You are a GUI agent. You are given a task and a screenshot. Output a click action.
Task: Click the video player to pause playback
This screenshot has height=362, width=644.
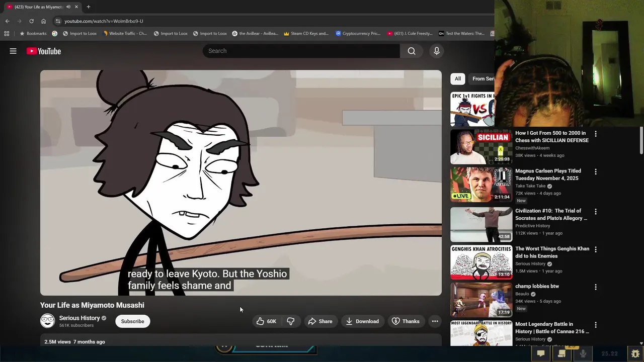241,183
